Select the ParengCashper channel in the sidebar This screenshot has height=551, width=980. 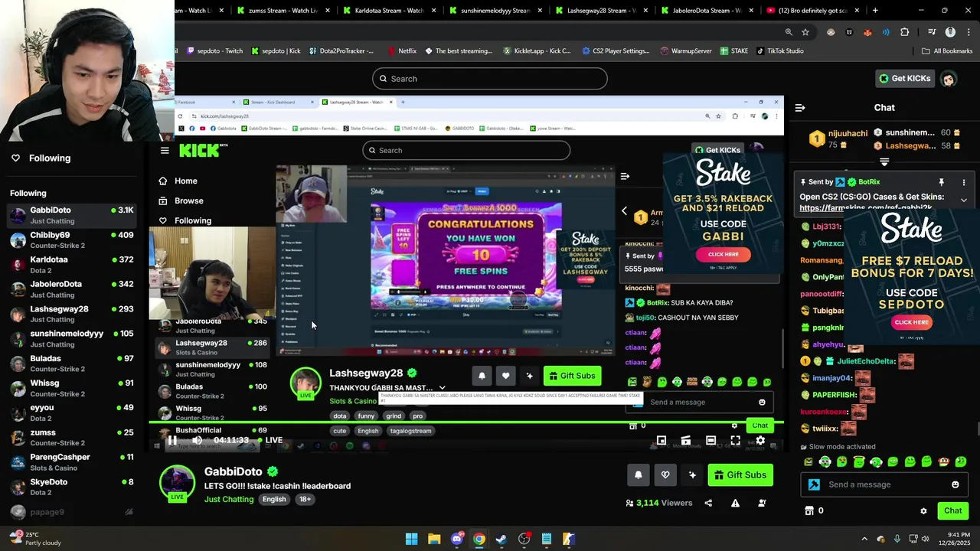(x=73, y=462)
